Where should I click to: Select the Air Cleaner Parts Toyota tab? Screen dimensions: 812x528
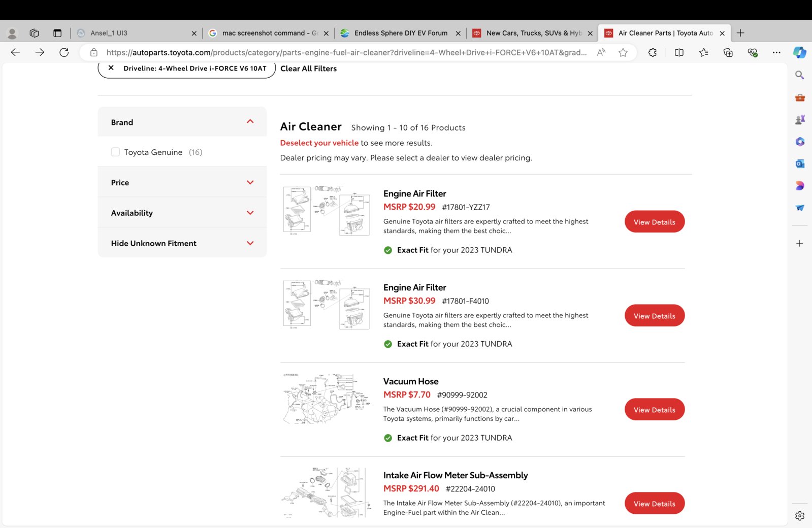click(x=664, y=33)
